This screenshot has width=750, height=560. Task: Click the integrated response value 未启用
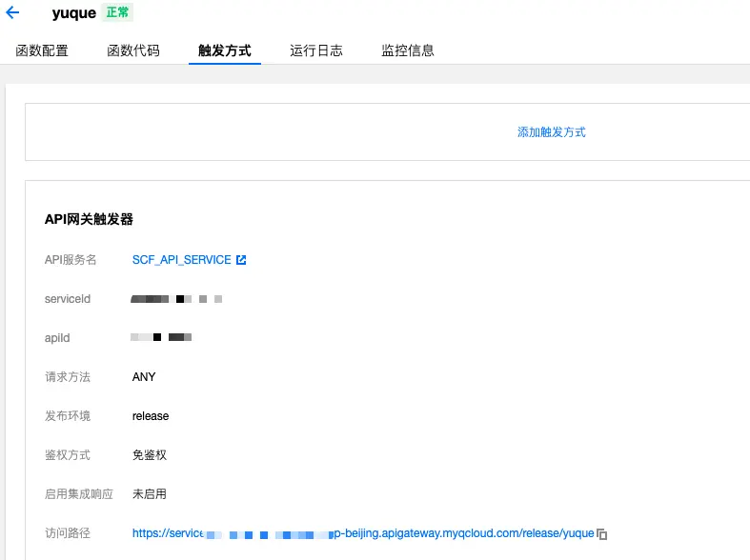[150, 494]
